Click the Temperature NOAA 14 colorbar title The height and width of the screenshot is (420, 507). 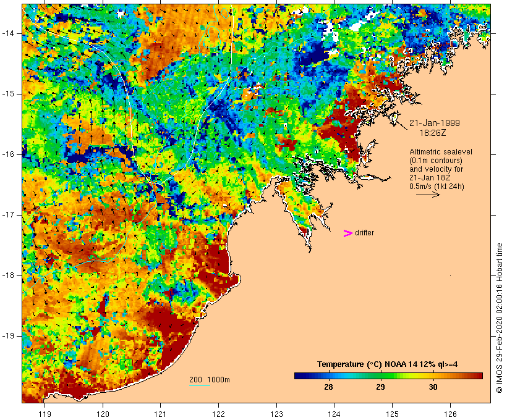[387, 364]
